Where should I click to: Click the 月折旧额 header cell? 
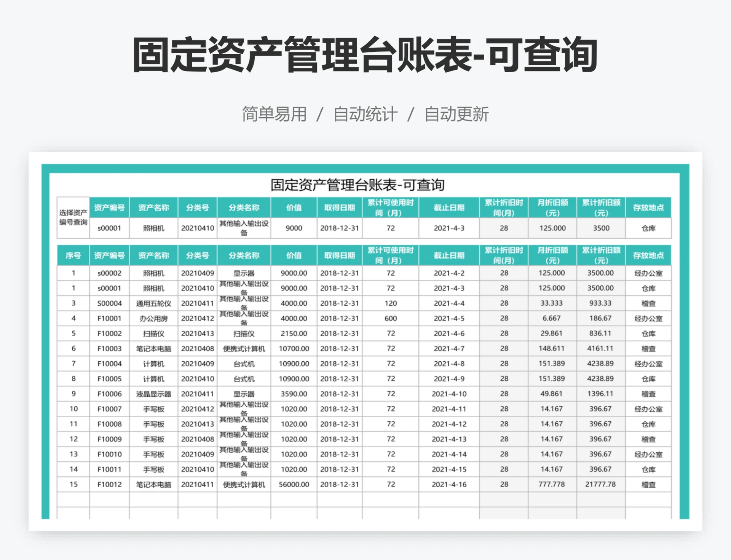552,255
